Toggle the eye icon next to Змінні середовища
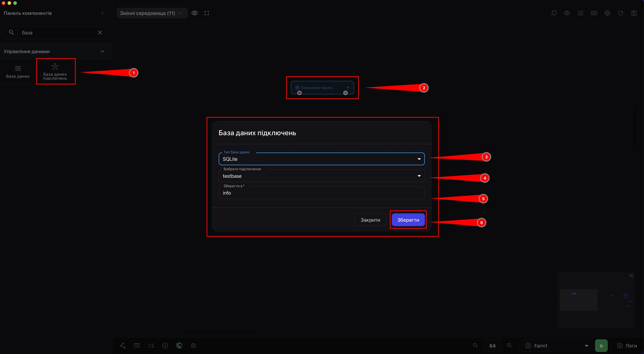The height and width of the screenshot is (354, 644). [195, 13]
